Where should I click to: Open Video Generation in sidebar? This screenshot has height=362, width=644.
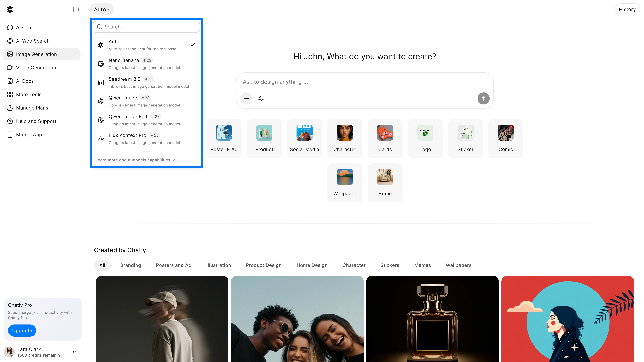coord(36,68)
